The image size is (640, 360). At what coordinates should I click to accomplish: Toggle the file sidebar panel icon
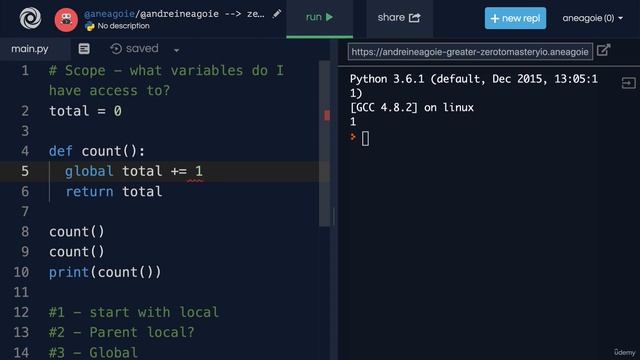pyautogui.click(x=84, y=49)
